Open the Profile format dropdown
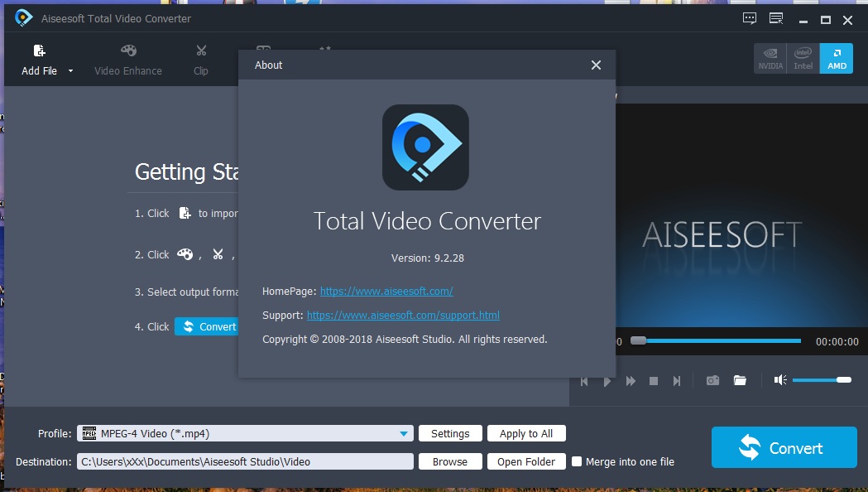Screen dimensions: 868x492 coord(405,432)
